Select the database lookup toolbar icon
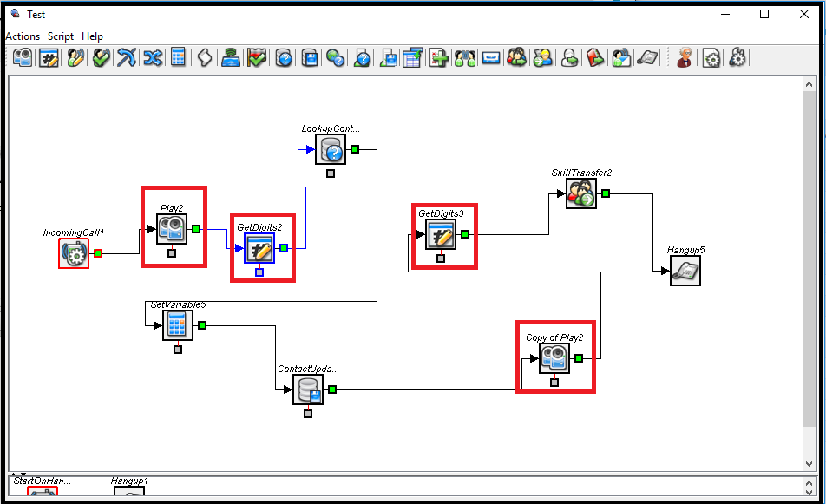 tap(284, 57)
